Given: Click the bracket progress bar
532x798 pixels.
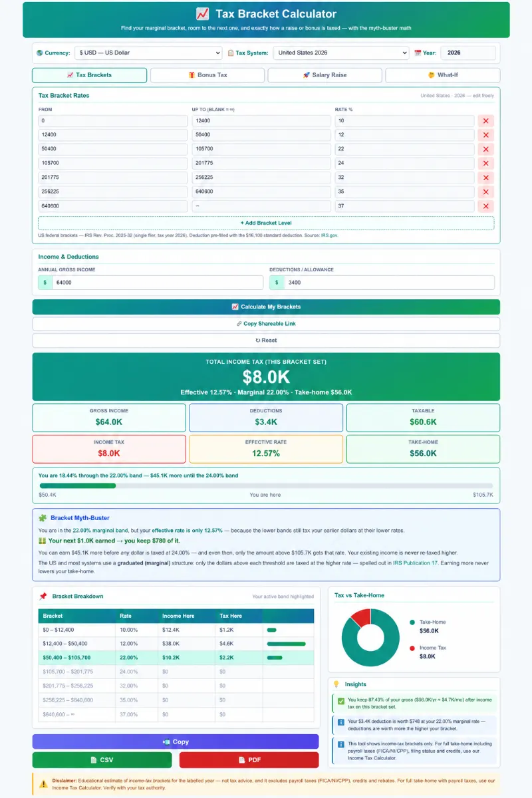Looking at the screenshot, I should pyautogui.click(x=266, y=486).
